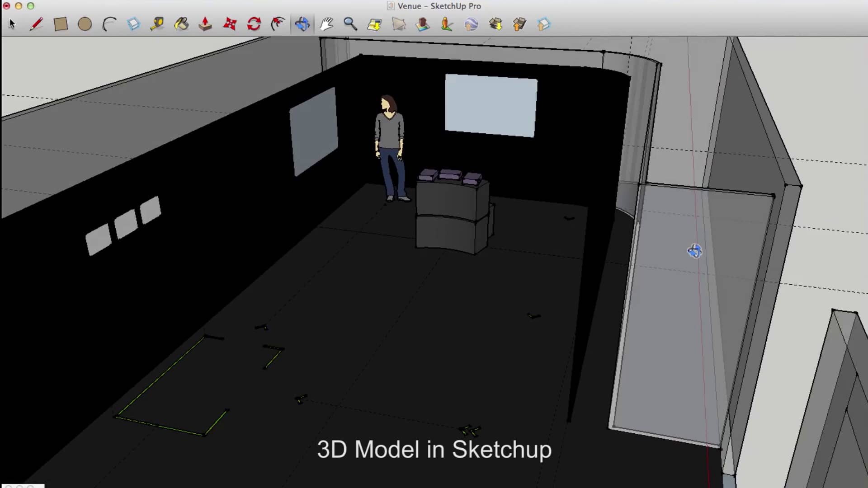Screen dimensions: 868x488
Task: Pick the Tape Measure tool
Action: (x=157, y=23)
